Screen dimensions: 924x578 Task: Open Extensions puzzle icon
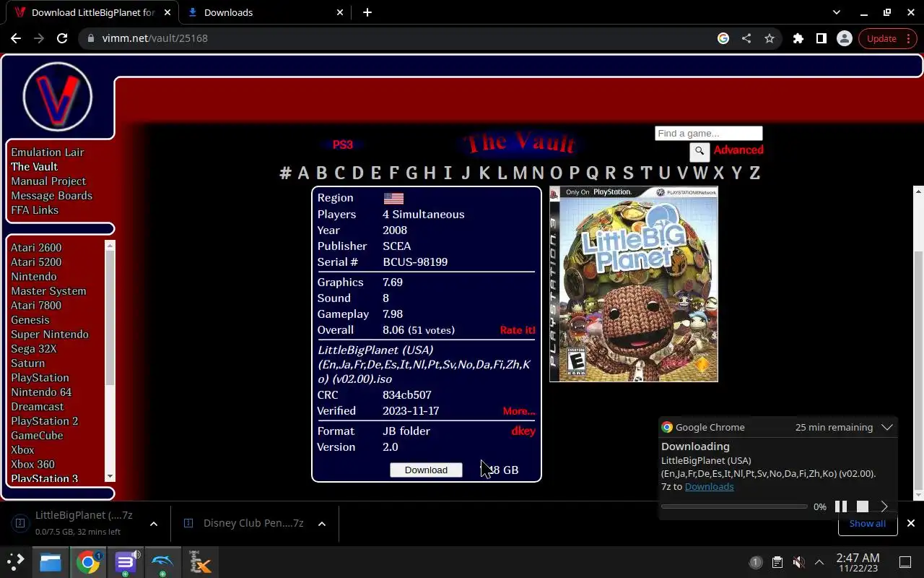click(798, 38)
